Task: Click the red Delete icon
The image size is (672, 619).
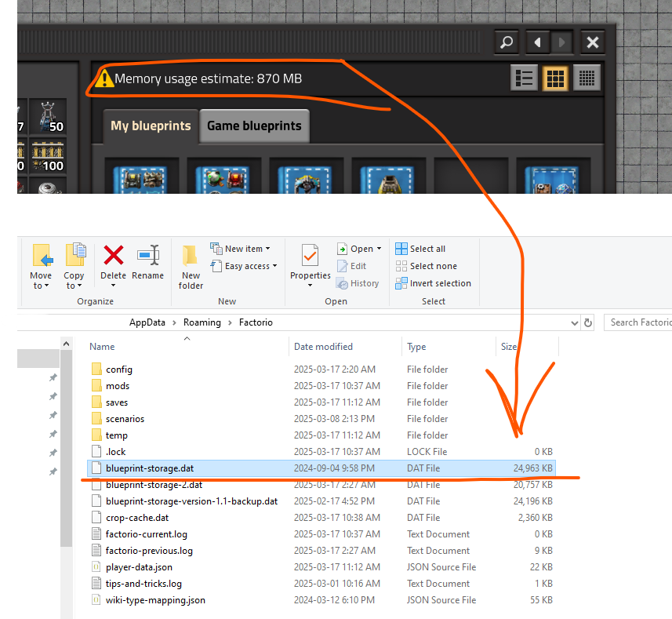Action: point(113,256)
